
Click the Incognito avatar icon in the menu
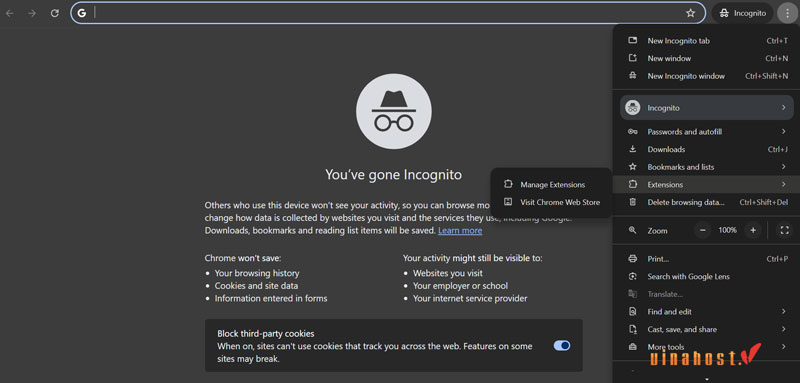[633, 108]
